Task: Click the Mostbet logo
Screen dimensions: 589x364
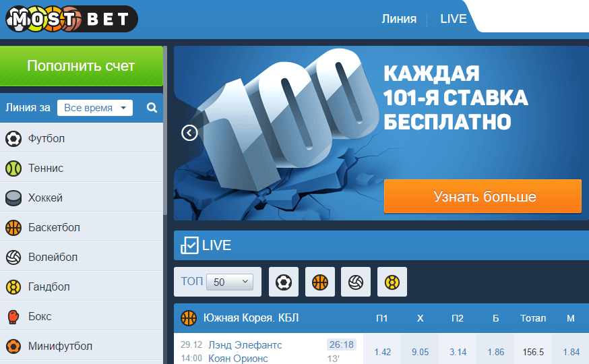Action: pos(71,19)
